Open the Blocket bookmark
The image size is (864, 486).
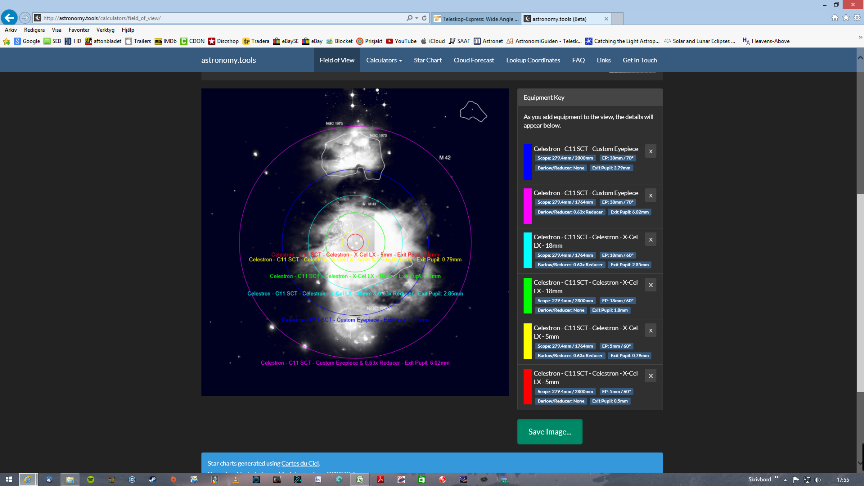[339, 41]
